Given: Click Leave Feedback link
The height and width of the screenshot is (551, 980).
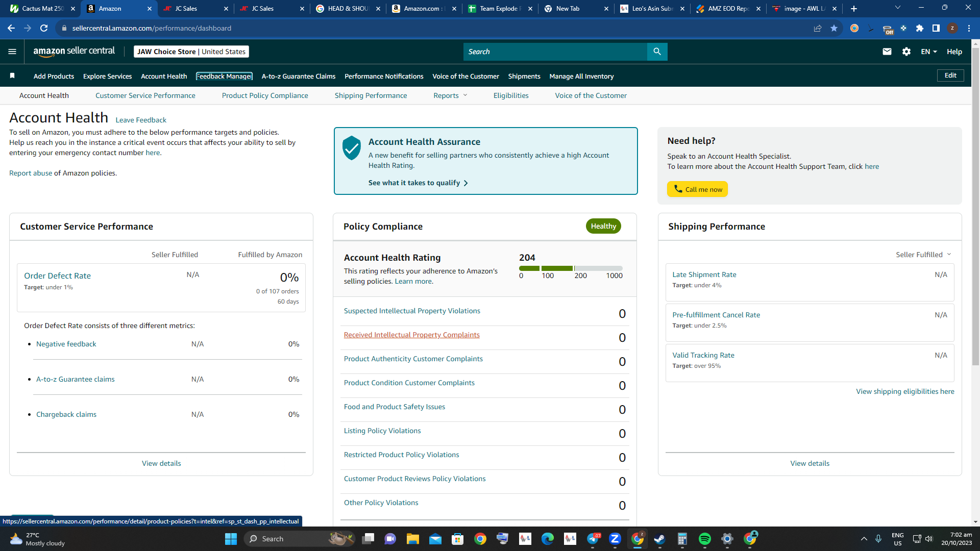Looking at the screenshot, I should pos(141,120).
